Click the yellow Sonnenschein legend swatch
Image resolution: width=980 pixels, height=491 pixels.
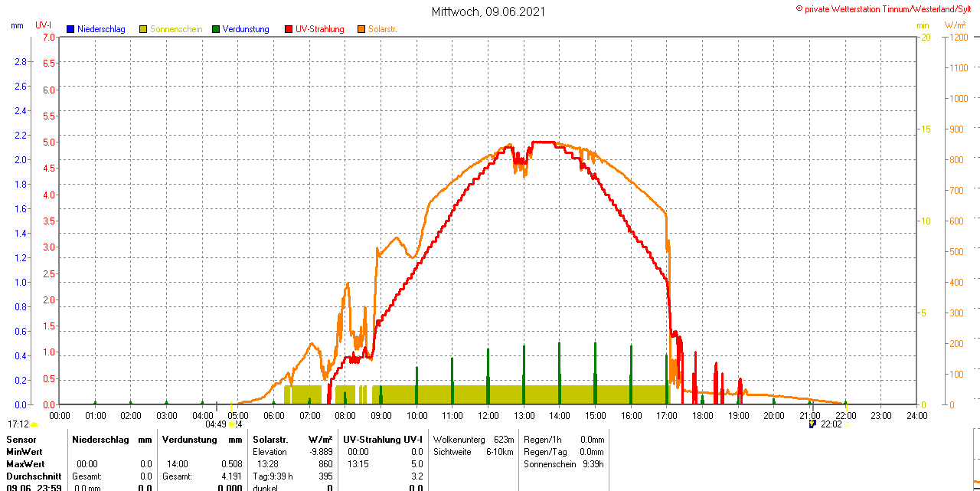point(143,29)
